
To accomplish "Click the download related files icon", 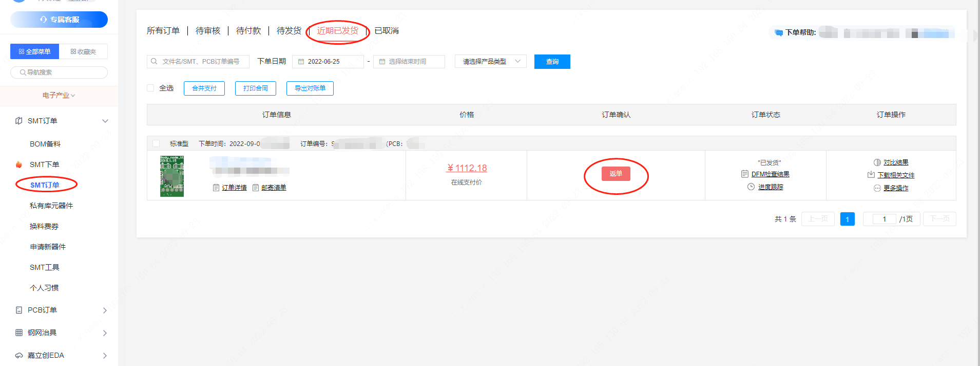I will tap(871, 175).
